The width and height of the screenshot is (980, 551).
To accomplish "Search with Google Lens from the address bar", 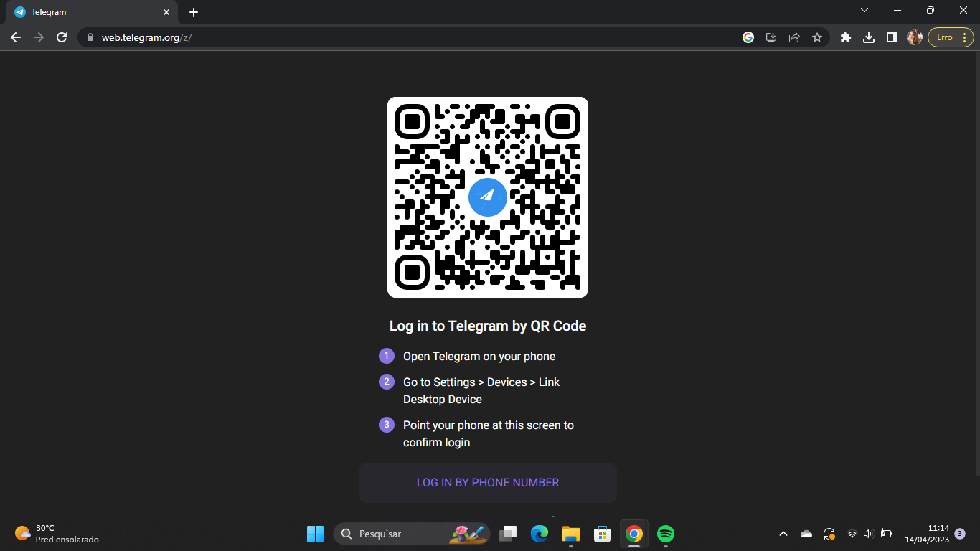I will tap(748, 37).
